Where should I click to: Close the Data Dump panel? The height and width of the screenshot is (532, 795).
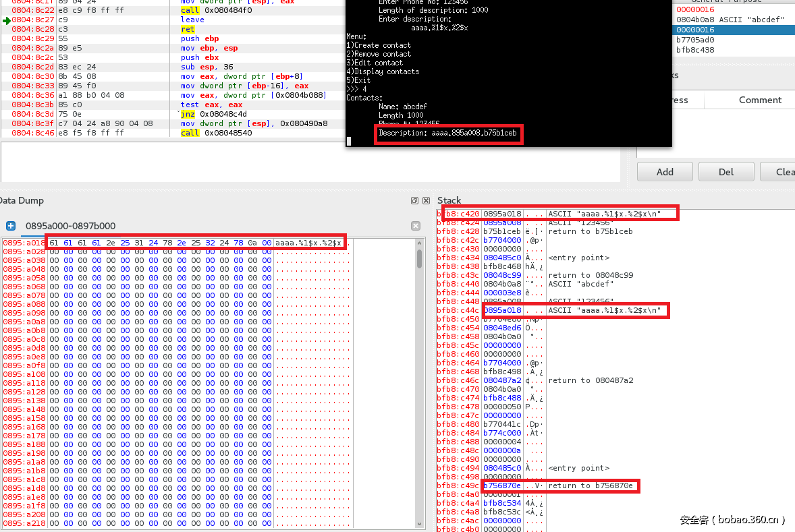pos(426,201)
